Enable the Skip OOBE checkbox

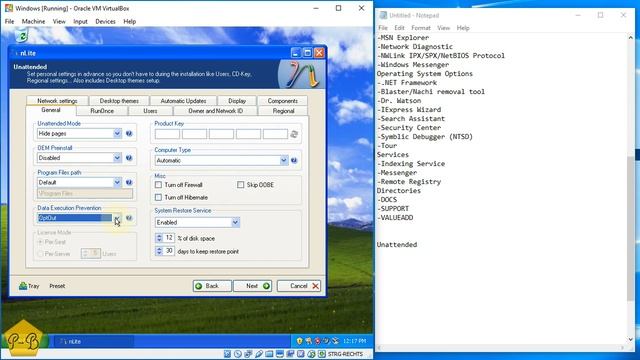[x=240, y=185]
